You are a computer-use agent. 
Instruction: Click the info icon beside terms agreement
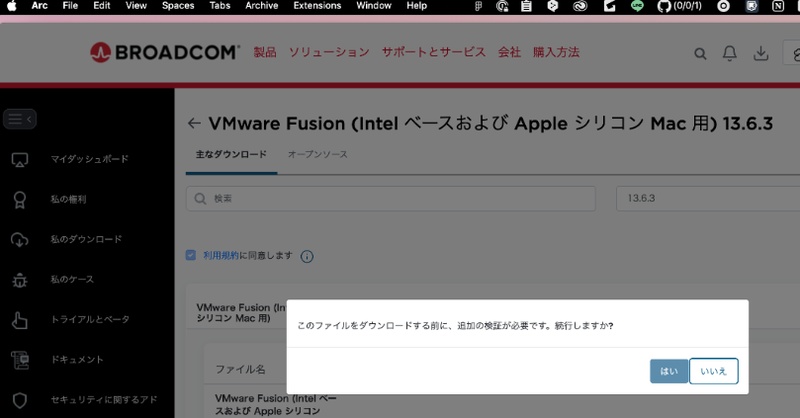pyautogui.click(x=307, y=256)
